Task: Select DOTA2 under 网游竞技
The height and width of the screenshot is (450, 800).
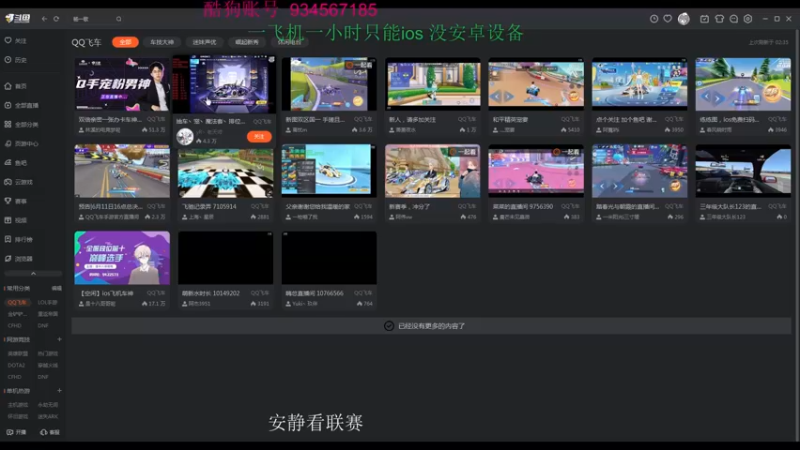Action: (16, 365)
